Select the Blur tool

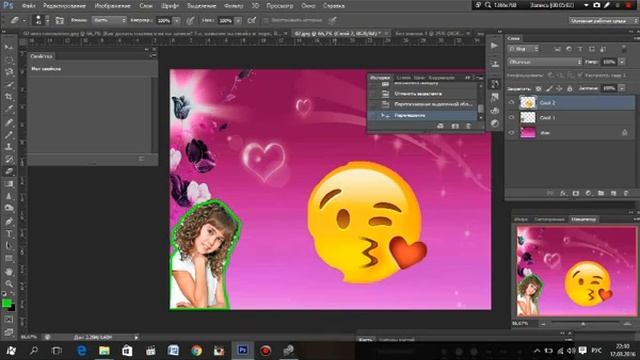[x=9, y=196]
